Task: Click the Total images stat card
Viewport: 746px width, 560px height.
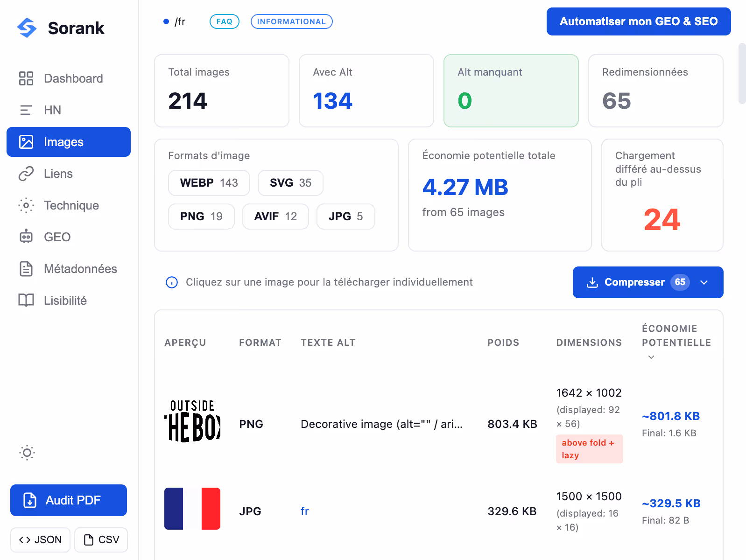Action: click(222, 91)
